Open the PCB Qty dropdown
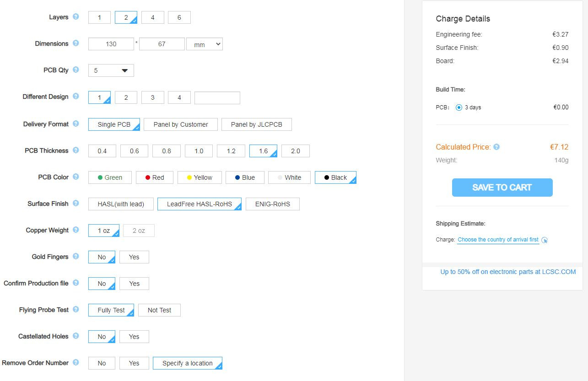Screen dimensions: 588x381 pyautogui.click(x=111, y=70)
